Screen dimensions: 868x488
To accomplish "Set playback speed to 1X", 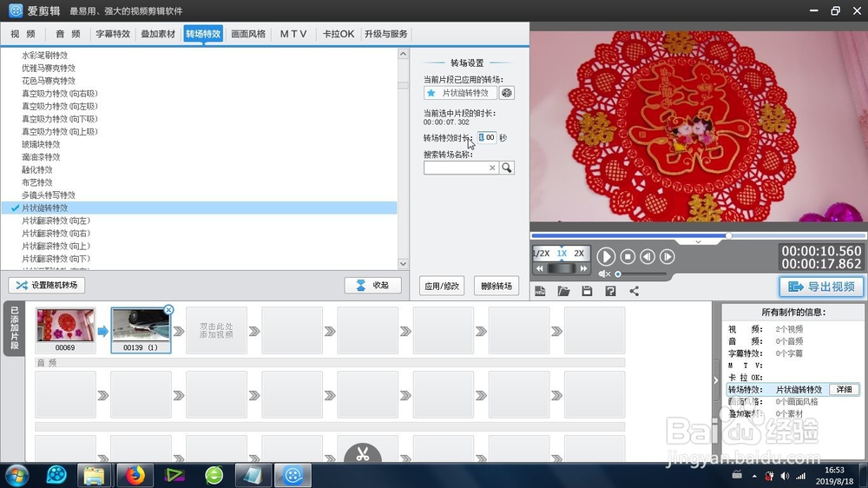I will click(562, 254).
